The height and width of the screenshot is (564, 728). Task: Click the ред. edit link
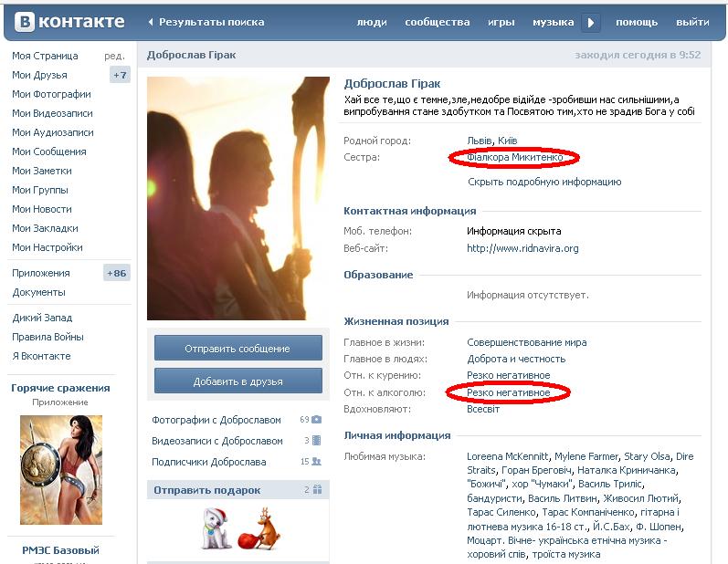tap(115, 56)
